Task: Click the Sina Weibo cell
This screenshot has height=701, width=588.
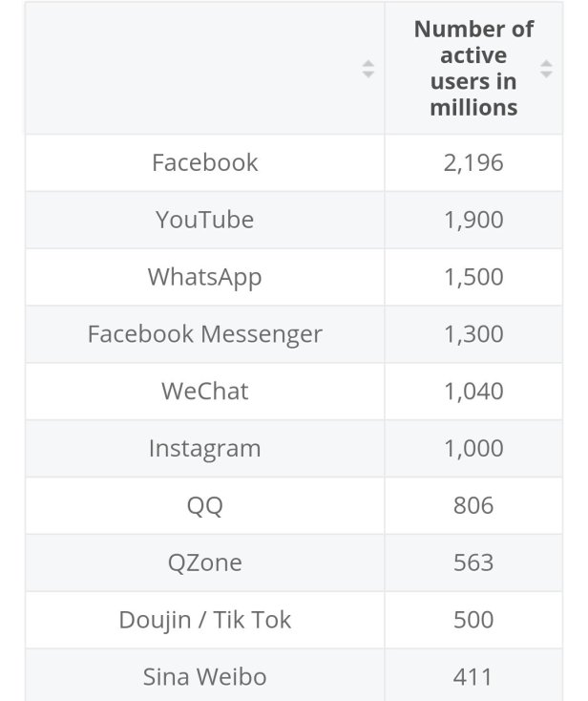Action: pyautogui.click(x=204, y=677)
